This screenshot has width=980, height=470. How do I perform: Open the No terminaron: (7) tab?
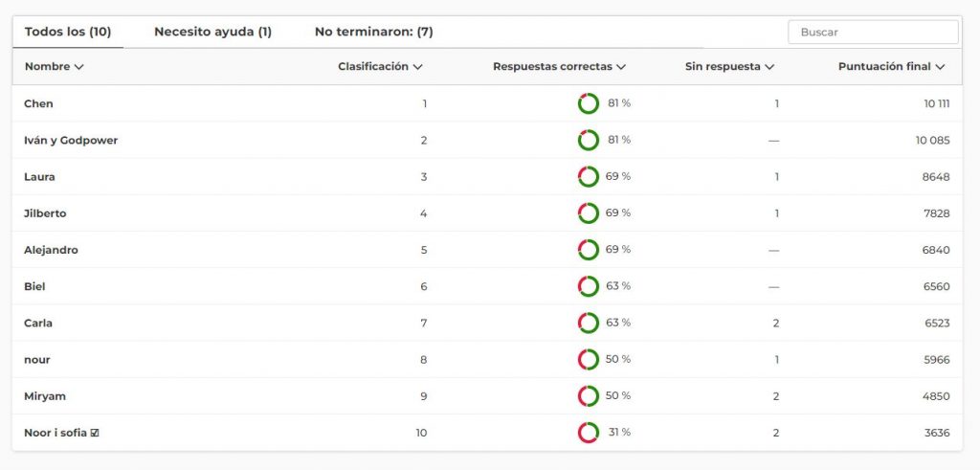coord(373,32)
